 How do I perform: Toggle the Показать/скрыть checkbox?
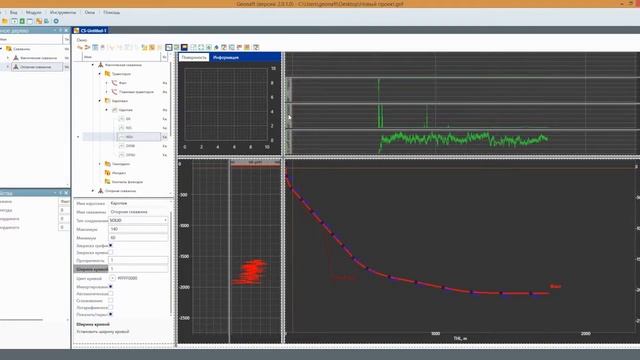click(x=111, y=314)
